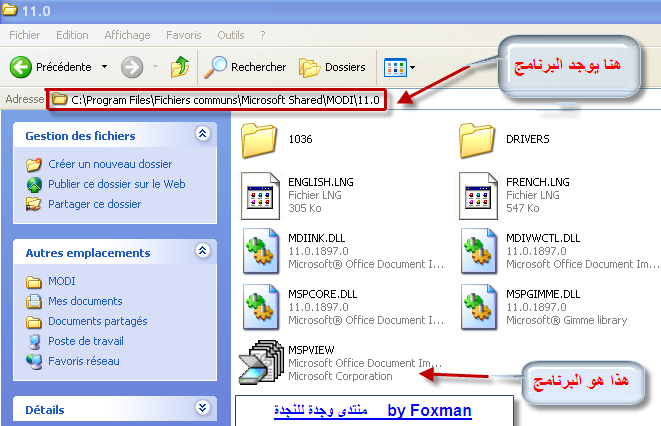Select the ENGLISH.LNG file icon
The height and width of the screenshot is (426, 661).
click(x=261, y=196)
